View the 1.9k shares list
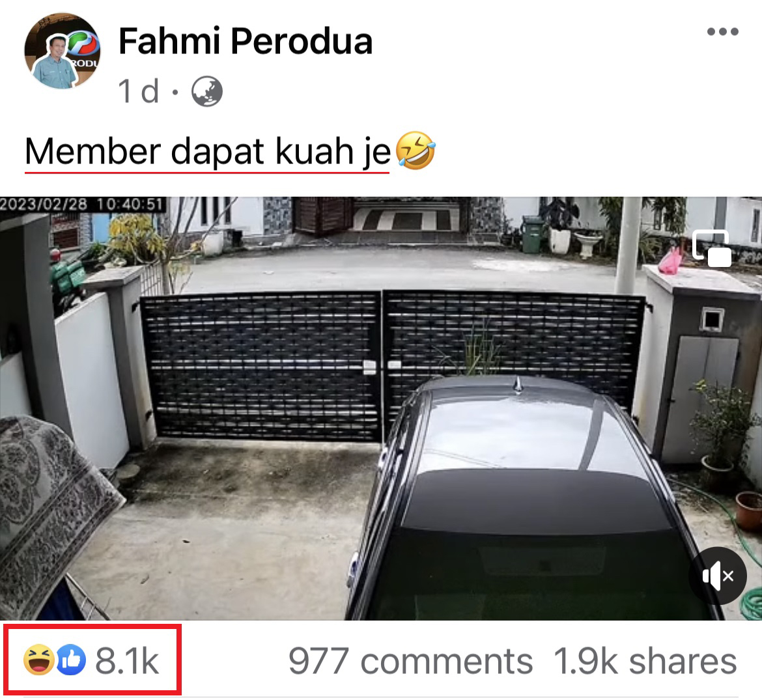Viewport: 762px width, 700px height. [x=645, y=661]
